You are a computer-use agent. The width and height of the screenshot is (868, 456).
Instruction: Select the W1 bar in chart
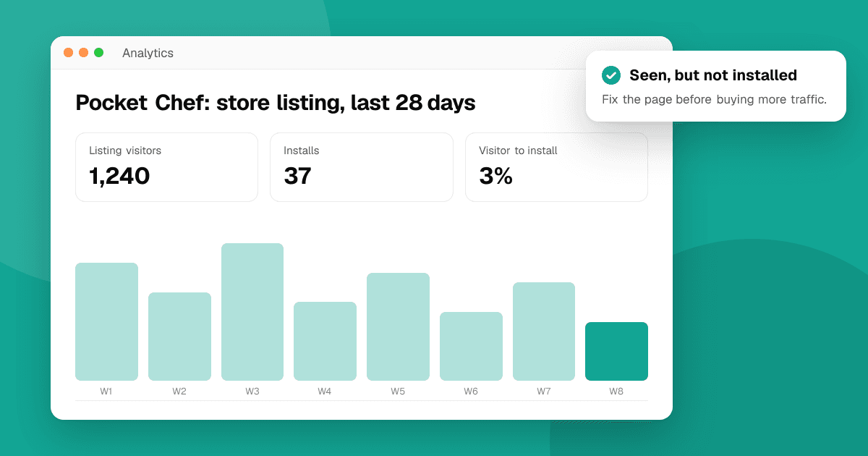coord(106,321)
